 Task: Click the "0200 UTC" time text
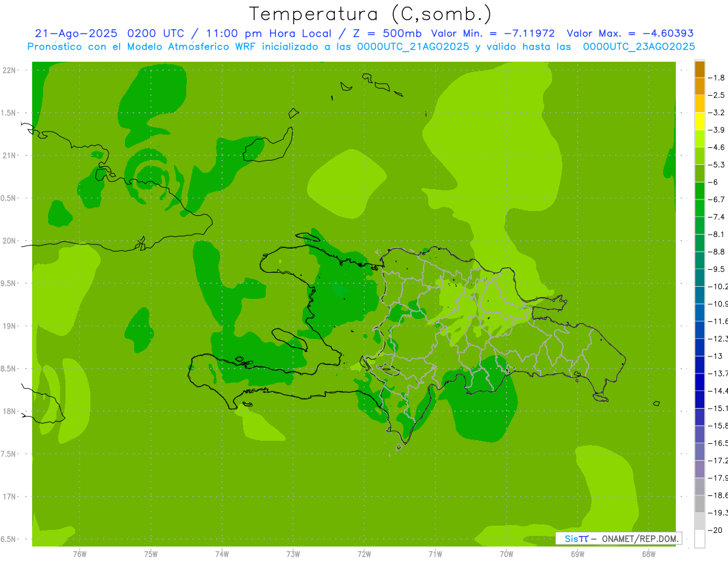pos(157,33)
